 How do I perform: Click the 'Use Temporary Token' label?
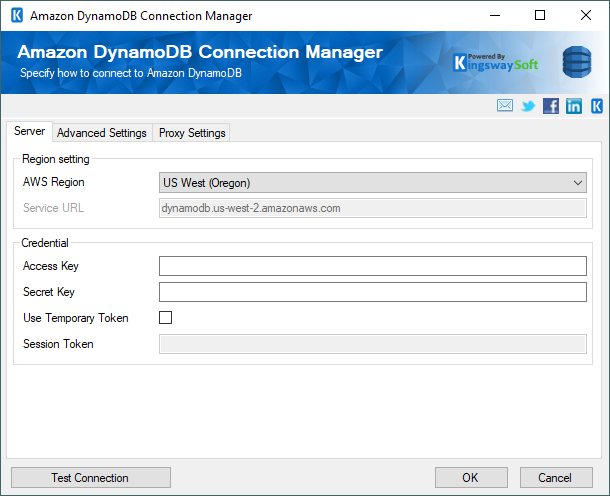76,318
